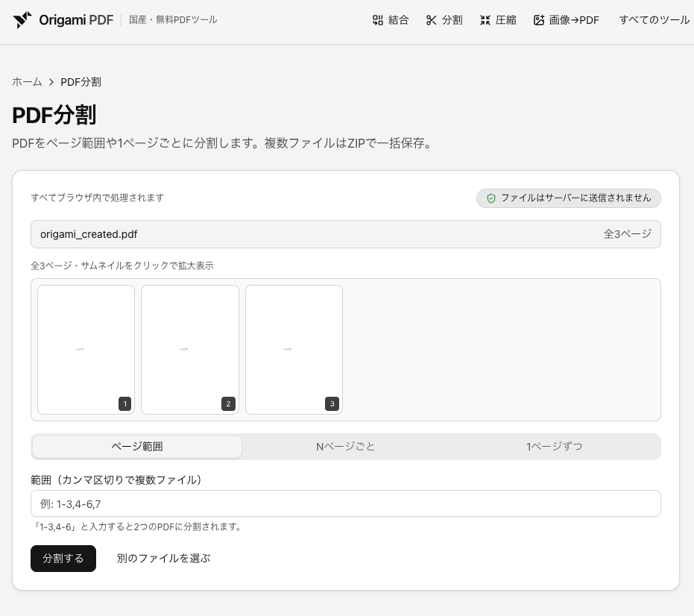Open すべてのツール in the header

[x=654, y=20]
